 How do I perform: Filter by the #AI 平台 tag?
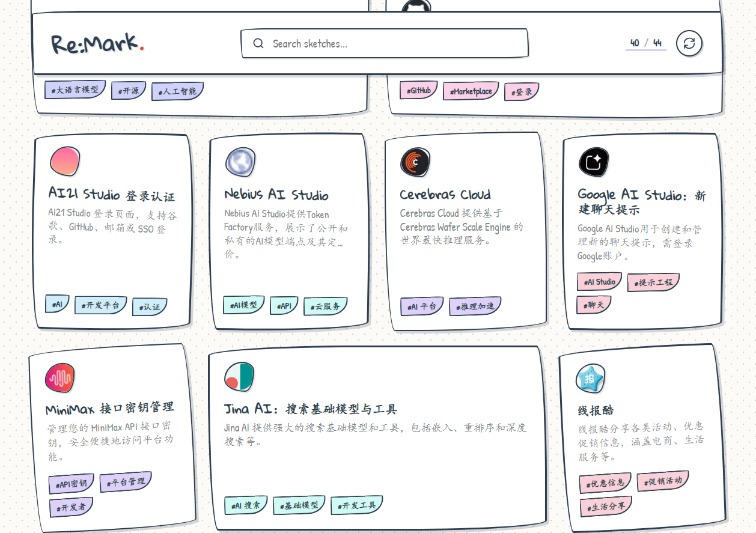pos(422,306)
